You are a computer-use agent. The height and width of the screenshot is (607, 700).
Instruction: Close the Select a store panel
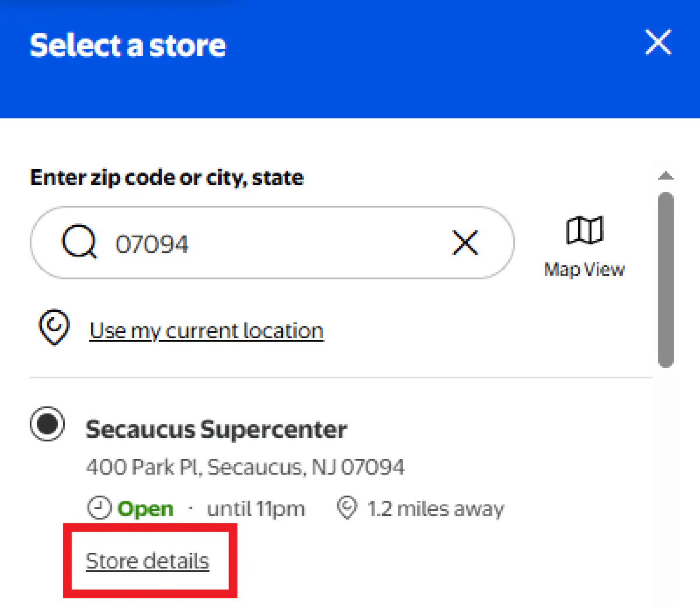(658, 43)
